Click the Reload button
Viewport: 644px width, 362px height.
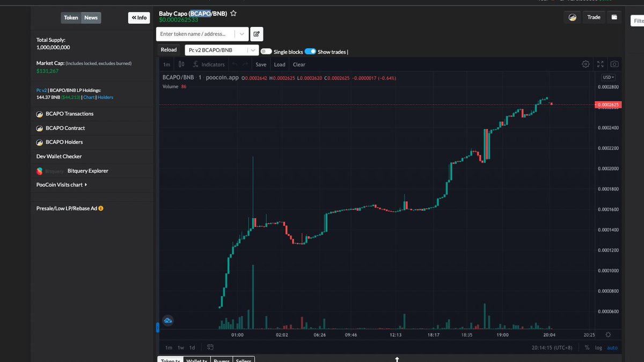[x=169, y=50]
